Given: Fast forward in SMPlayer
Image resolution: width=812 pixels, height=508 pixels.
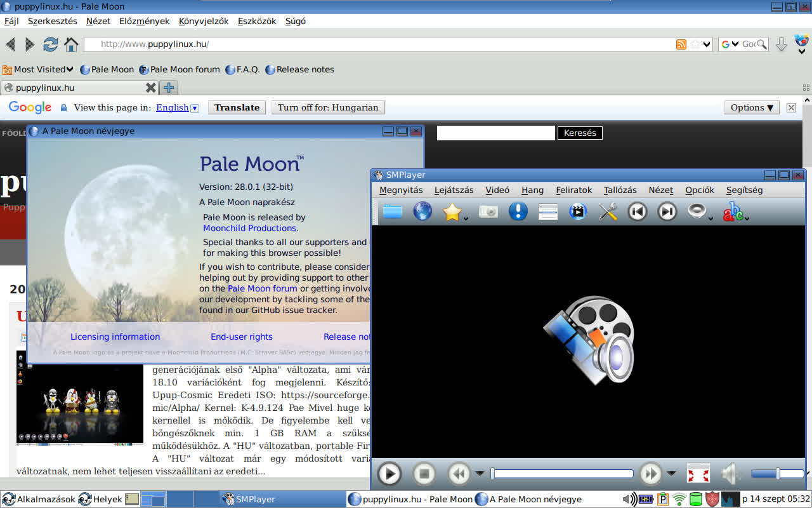Looking at the screenshot, I should click(x=651, y=474).
